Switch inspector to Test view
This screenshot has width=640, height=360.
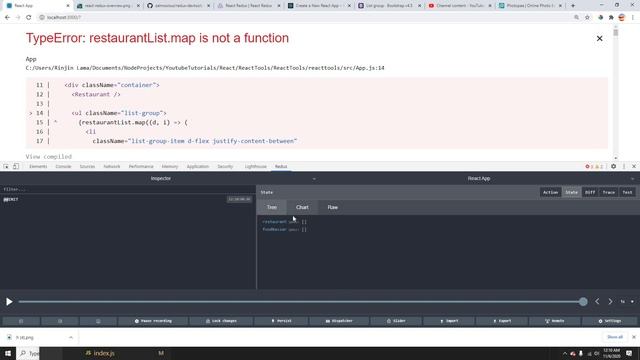627,192
